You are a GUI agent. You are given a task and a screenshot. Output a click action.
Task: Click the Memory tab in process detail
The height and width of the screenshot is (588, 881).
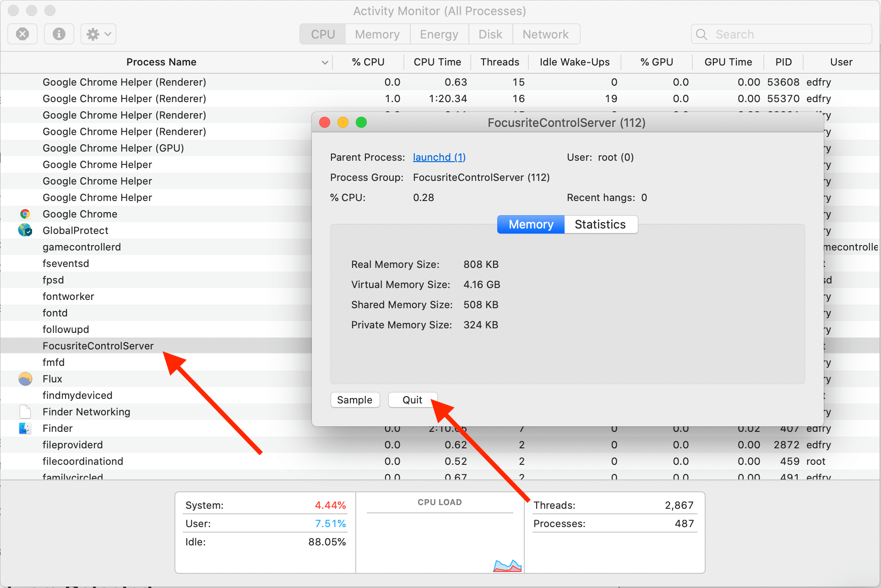point(529,224)
